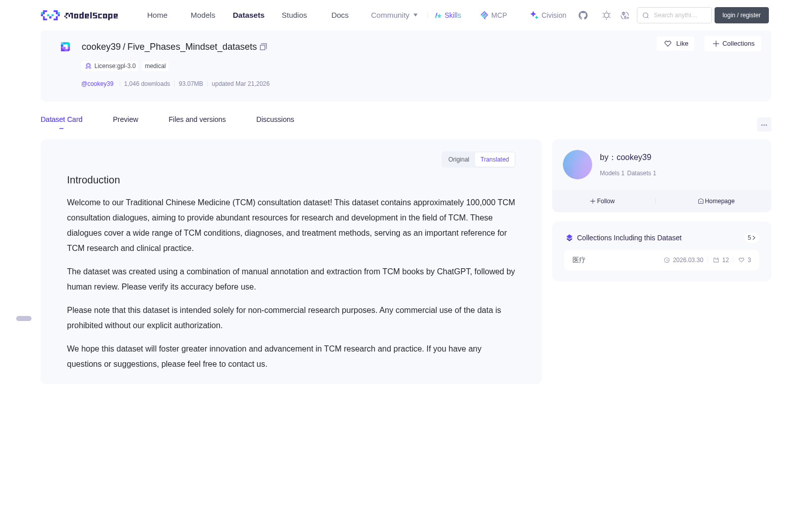Navigate to Studios
The image size is (812, 508).
(294, 15)
